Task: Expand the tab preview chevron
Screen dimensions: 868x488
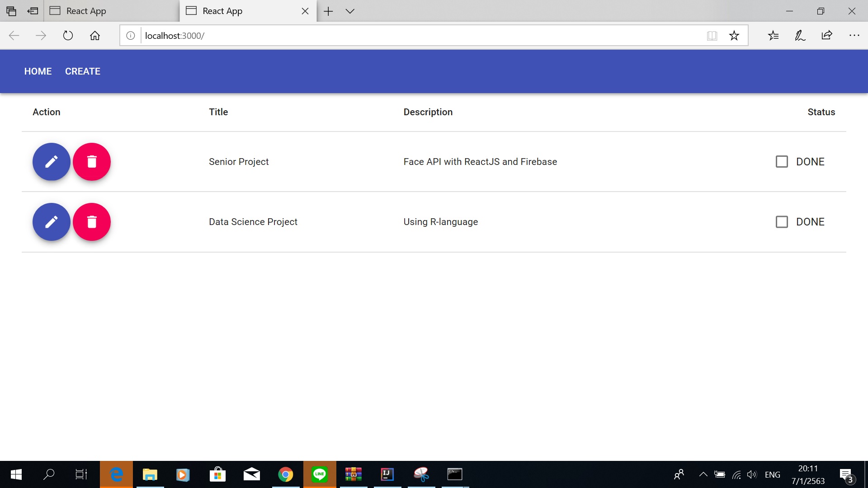Action: 350,11
